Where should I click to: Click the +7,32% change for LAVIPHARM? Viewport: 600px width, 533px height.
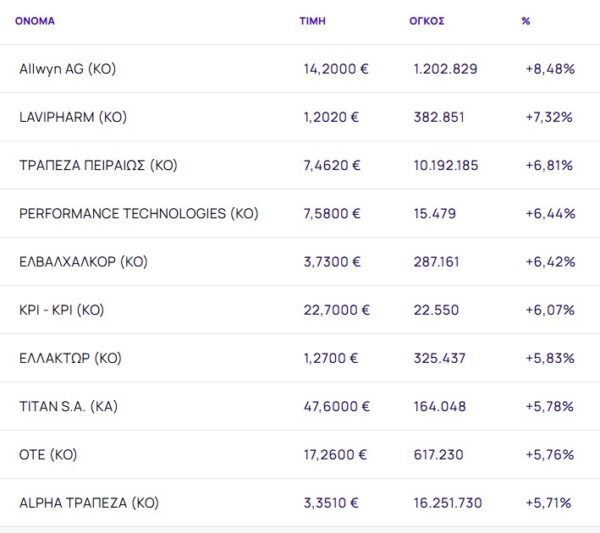point(549,117)
